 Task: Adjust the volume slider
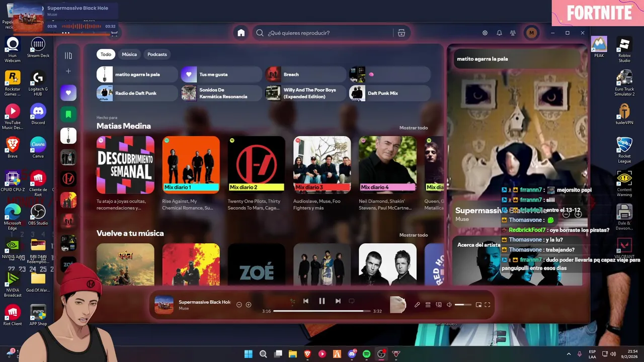[x=463, y=305]
